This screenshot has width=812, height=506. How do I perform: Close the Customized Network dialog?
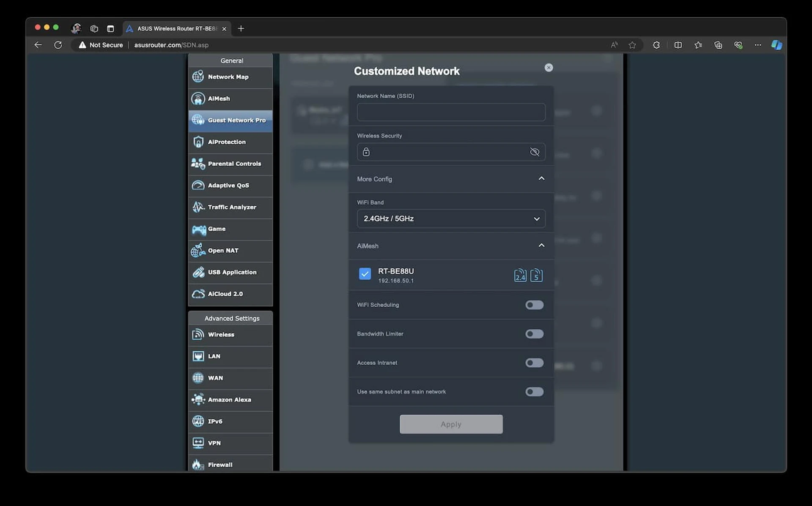coord(549,68)
